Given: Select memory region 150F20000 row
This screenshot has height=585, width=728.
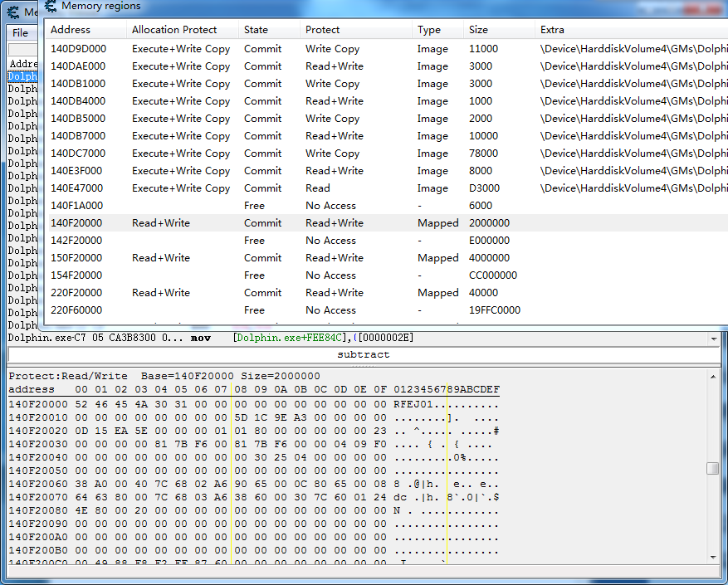Looking at the screenshot, I should pos(388,258).
